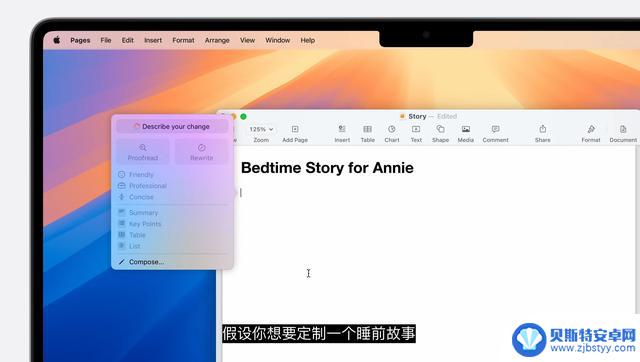Click the green full-screen window button

pyautogui.click(x=243, y=117)
